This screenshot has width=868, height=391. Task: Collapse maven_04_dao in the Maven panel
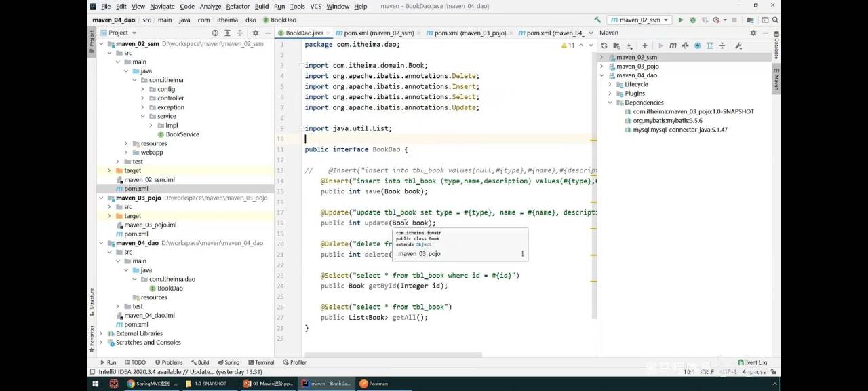click(x=601, y=75)
